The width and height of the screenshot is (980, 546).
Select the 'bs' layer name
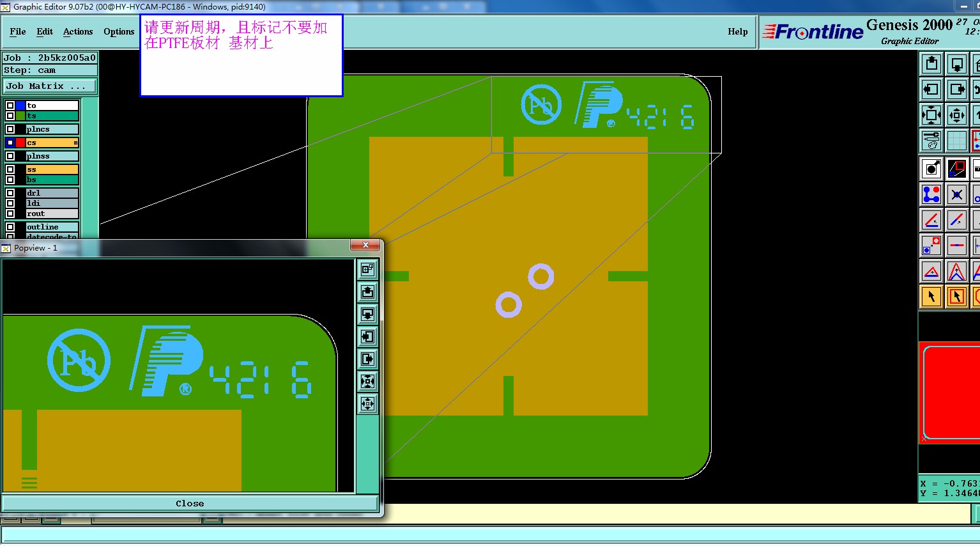pyautogui.click(x=52, y=180)
